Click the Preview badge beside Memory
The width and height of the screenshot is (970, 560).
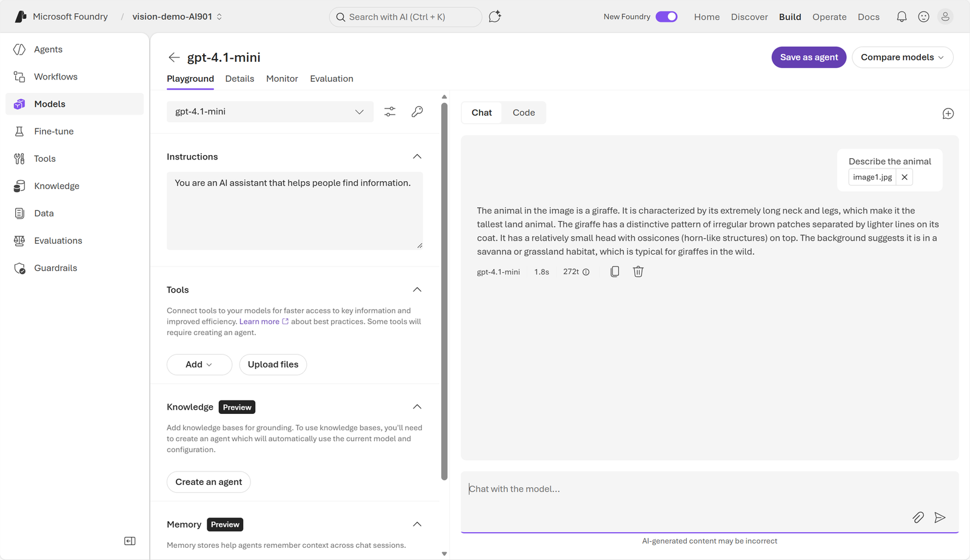coord(225,525)
